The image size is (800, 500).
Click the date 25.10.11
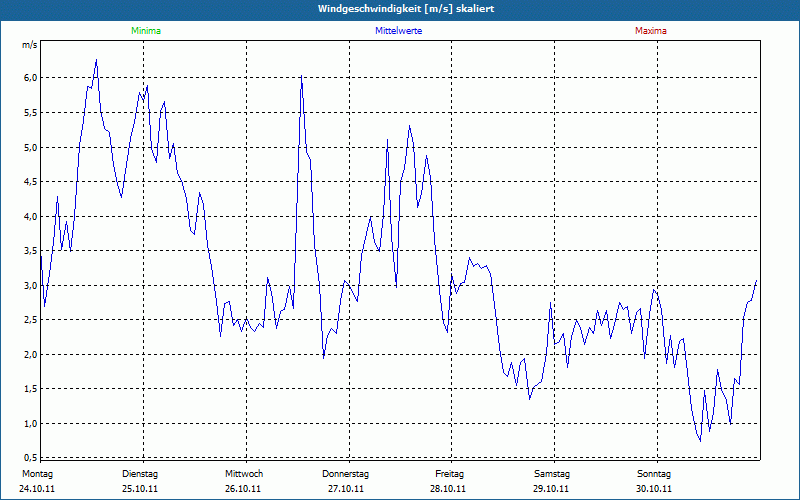click(140, 489)
